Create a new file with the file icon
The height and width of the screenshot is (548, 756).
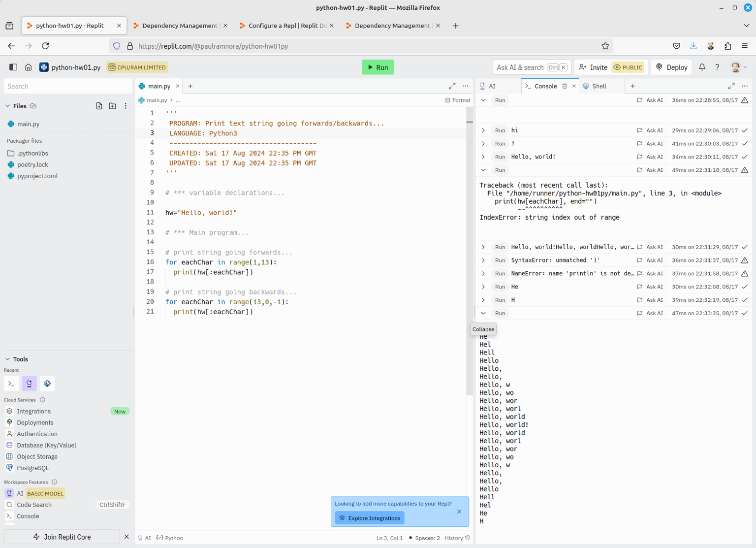(x=99, y=106)
